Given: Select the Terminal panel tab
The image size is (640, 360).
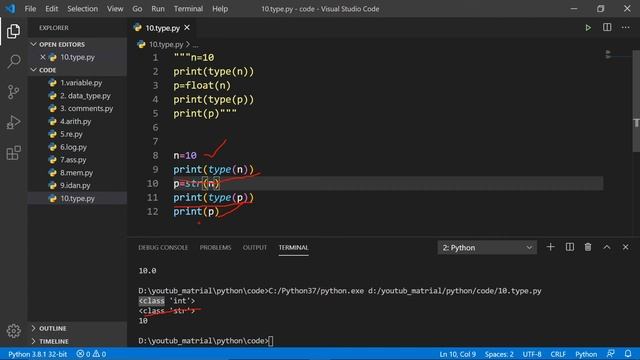Looking at the screenshot, I should (x=293, y=247).
